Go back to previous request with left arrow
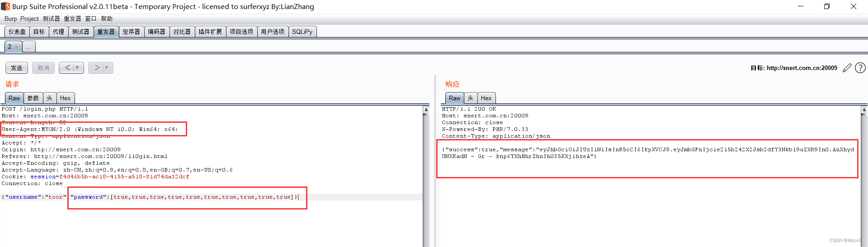 [67, 68]
